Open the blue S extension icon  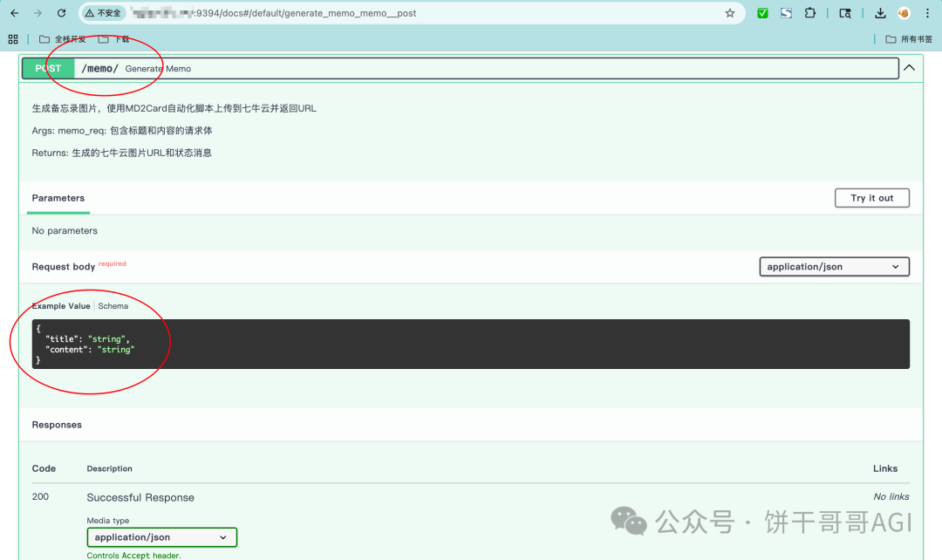[786, 13]
